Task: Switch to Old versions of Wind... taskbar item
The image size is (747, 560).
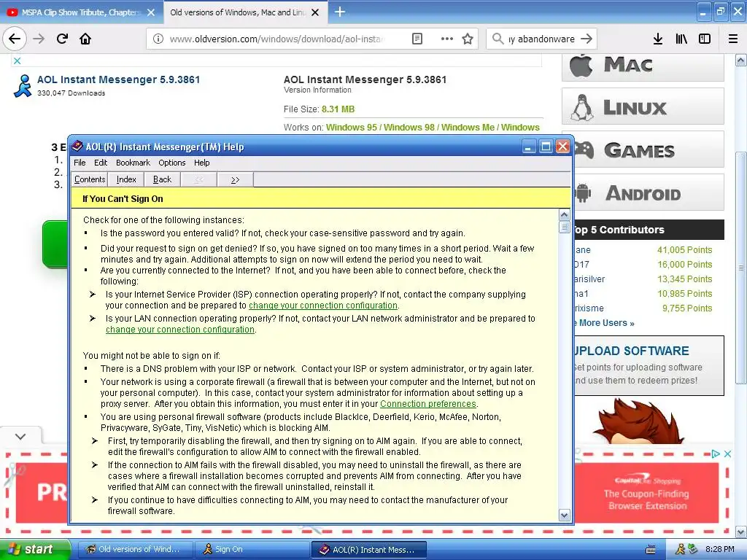Action: point(135,550)
